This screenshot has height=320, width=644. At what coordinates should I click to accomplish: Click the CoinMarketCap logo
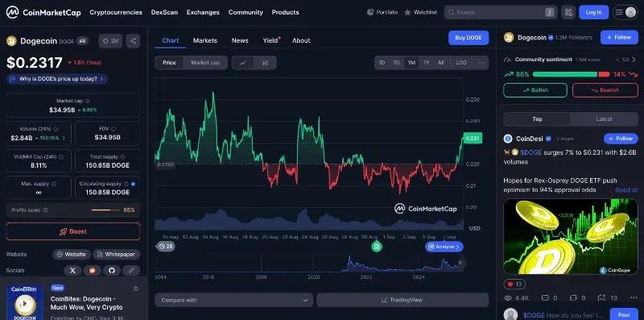coord(43,12)
